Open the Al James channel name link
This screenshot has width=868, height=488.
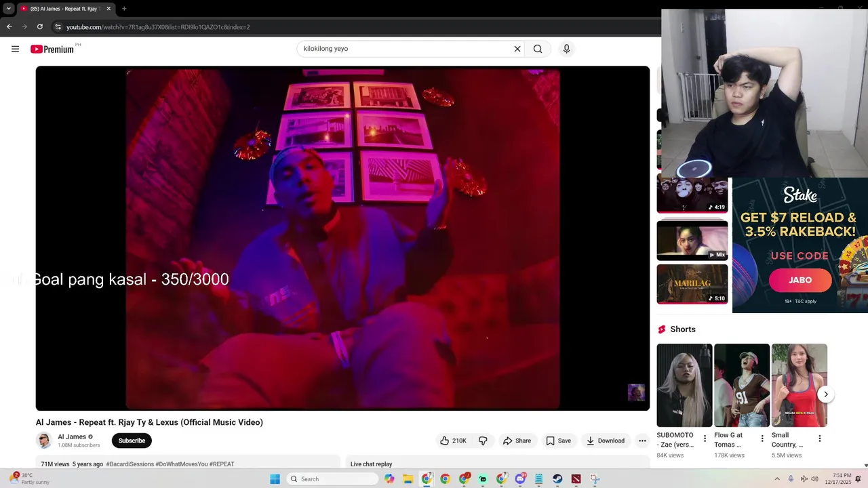click(x=72, y=437)
